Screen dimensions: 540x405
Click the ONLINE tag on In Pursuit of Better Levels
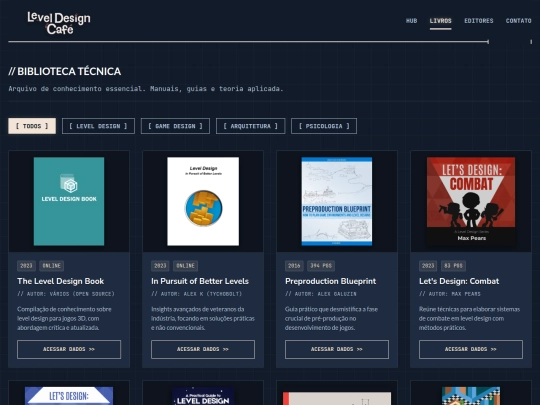point(186,266)
